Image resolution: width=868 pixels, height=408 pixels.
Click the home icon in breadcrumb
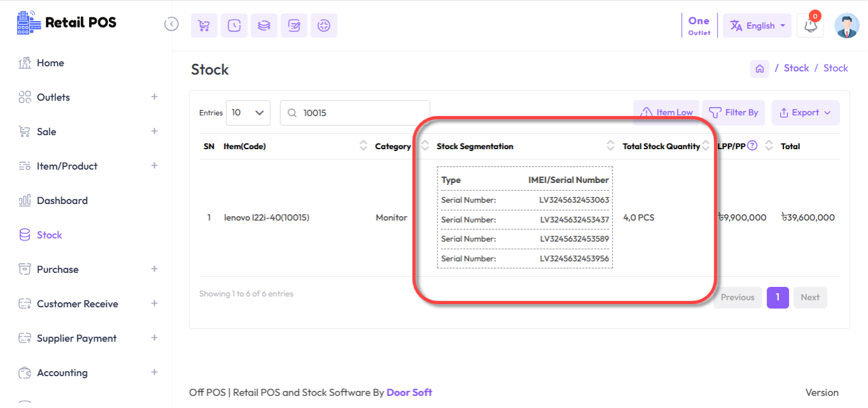759,69
